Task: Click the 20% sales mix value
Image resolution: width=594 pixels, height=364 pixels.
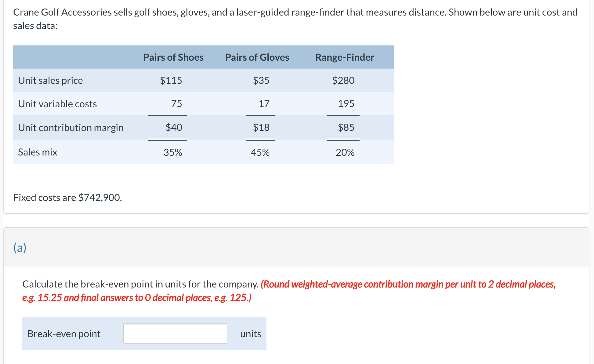Action: [x=345, y=152]
